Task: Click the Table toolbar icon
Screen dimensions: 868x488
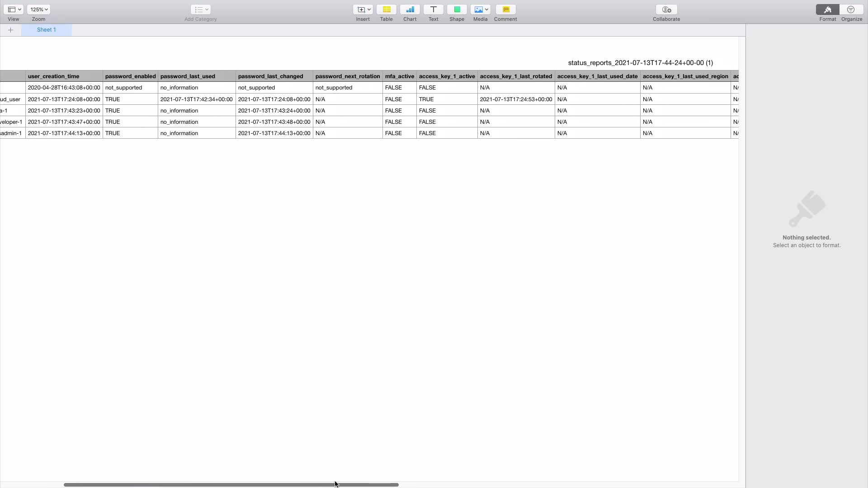Action: 386,9
